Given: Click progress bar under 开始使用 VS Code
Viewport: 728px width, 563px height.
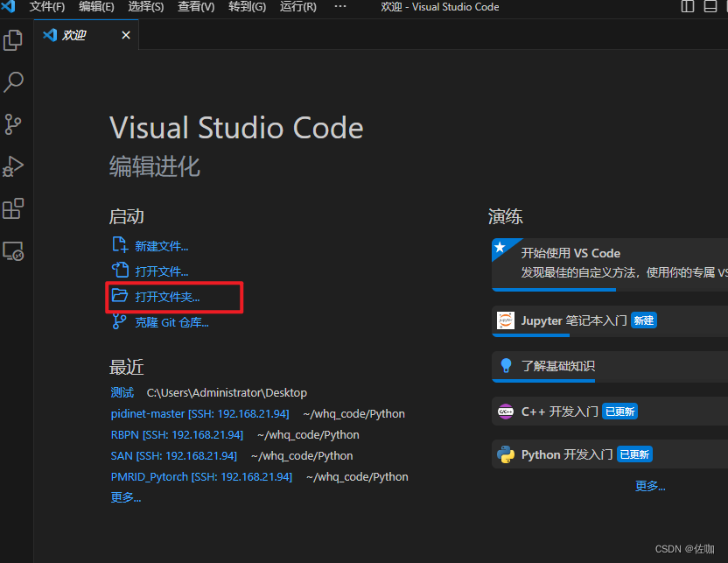Looking at the screenshot, I should [554, 290].
